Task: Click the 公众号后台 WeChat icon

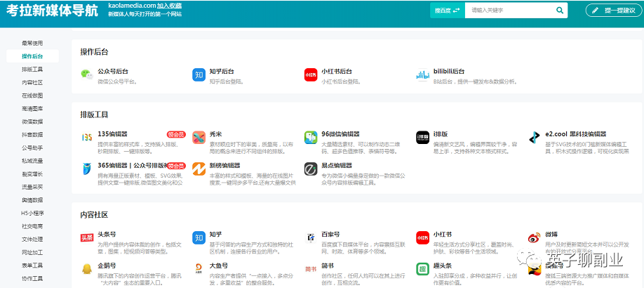Action: (x=86, y=75)
